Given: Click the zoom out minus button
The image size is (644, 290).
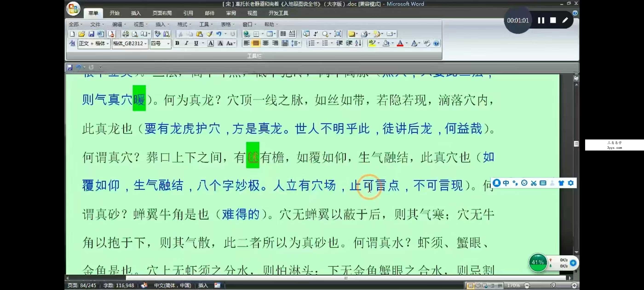Looking at the screenshot, I should (x=527, y=285).
